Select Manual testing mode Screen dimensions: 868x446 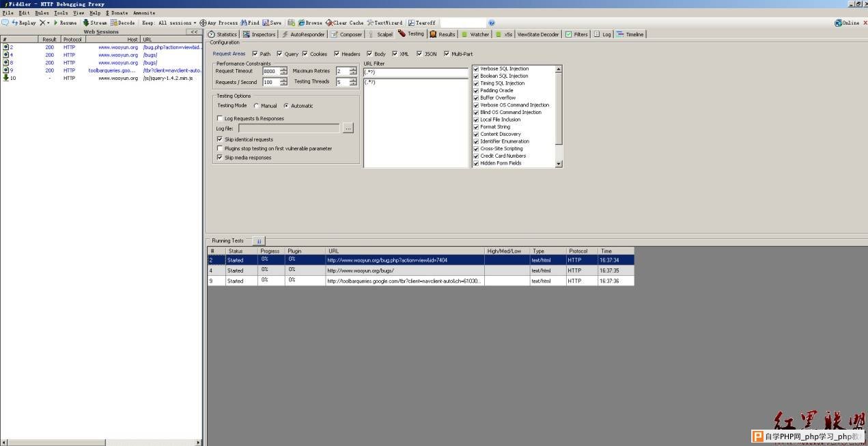(x=256, y=106)
